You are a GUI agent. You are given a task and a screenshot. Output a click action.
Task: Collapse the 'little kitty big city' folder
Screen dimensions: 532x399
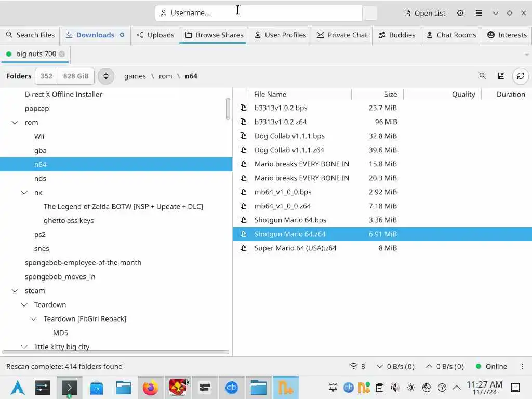click(x=24, y=347)
